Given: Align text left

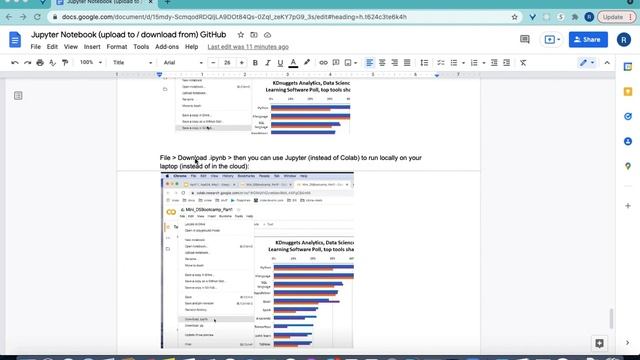Looking at the screenshot, I should point(369,63).
